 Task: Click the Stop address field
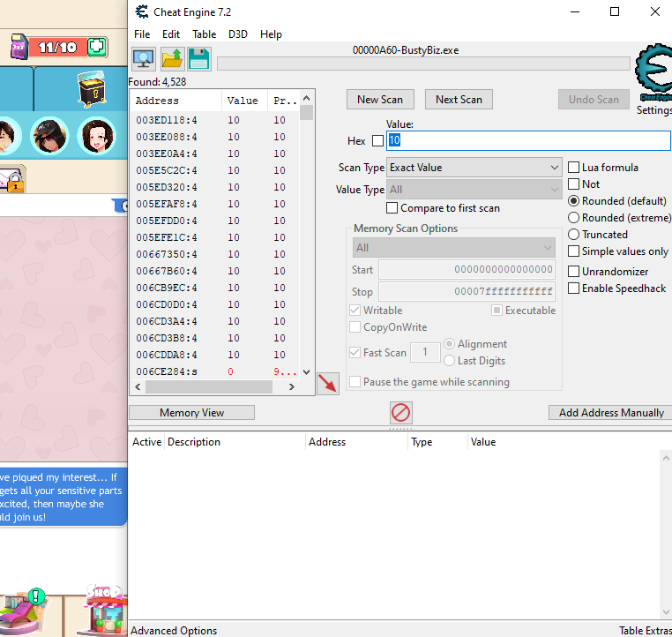pyautogui.click(x=467, y=291)
